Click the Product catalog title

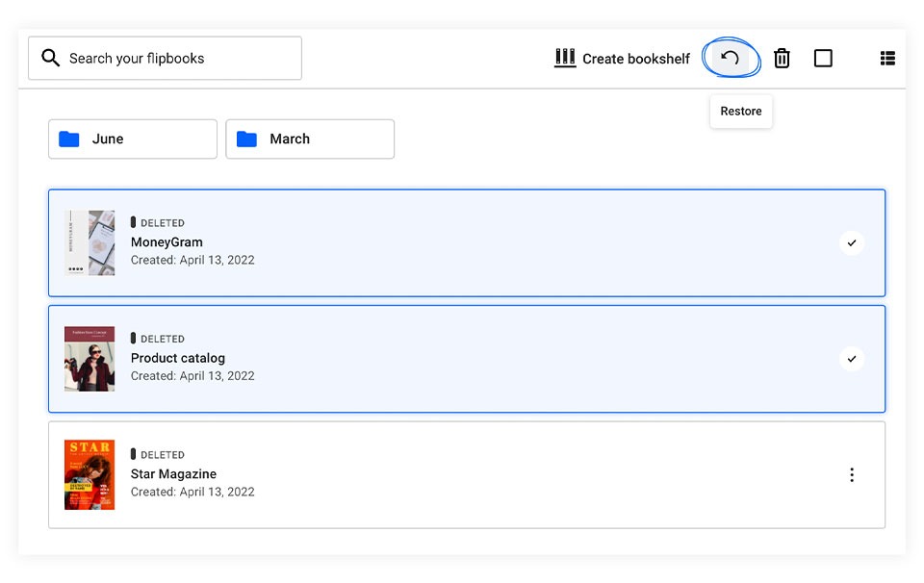(178, 358)
